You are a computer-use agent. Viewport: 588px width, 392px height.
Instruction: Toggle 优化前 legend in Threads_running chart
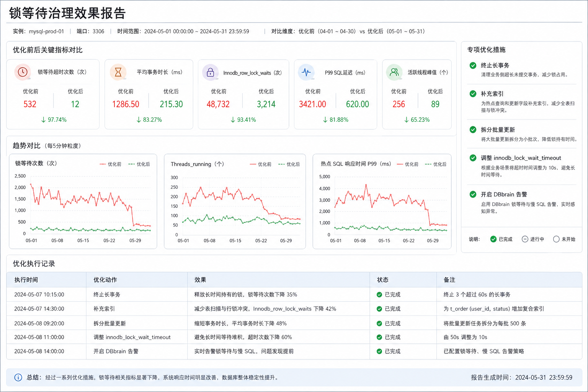pos(260,164)
